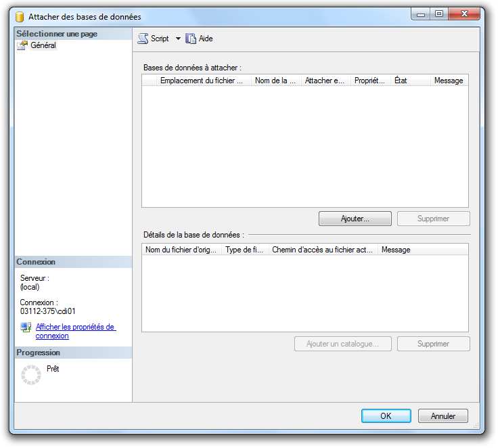
Task: Click the database icon in title bar
Action: [20, 17]
